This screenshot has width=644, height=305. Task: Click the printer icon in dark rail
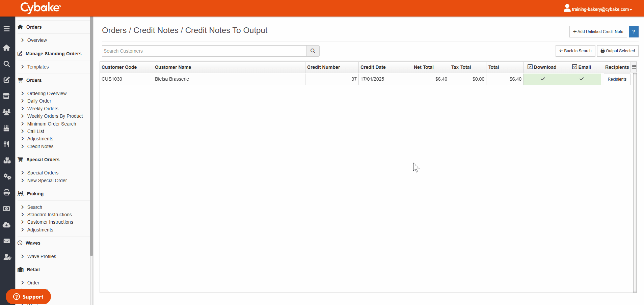tap(6, 193)
